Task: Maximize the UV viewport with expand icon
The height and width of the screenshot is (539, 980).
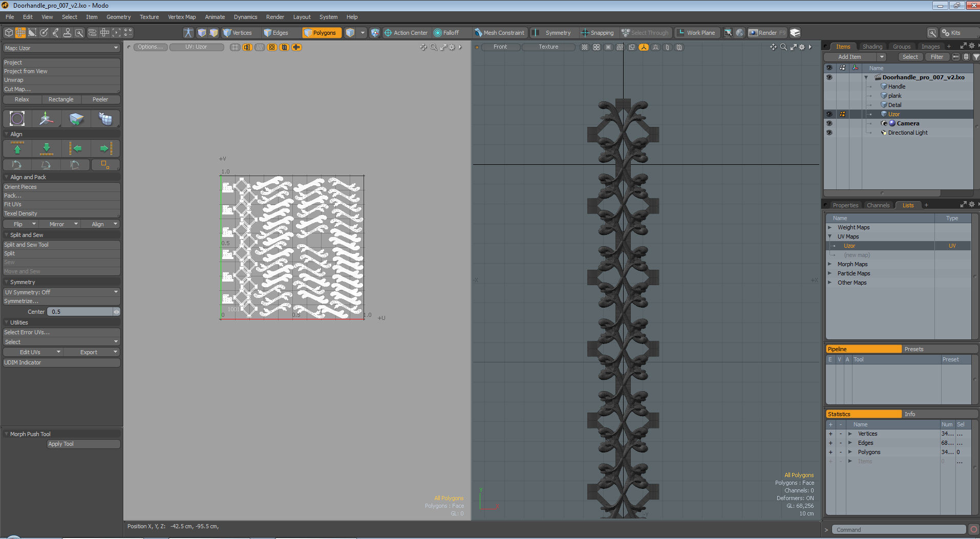Action: click(443, 47)
